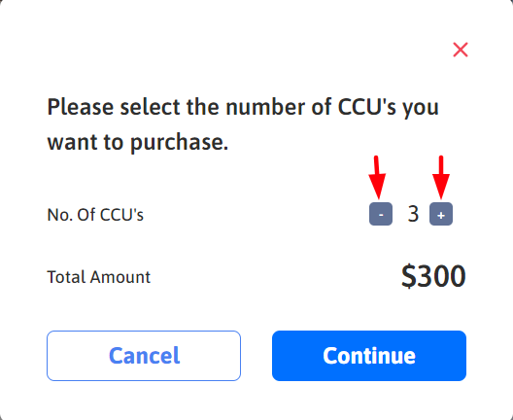Dismiss the dialog using the X icon

[x=461, y=50]
